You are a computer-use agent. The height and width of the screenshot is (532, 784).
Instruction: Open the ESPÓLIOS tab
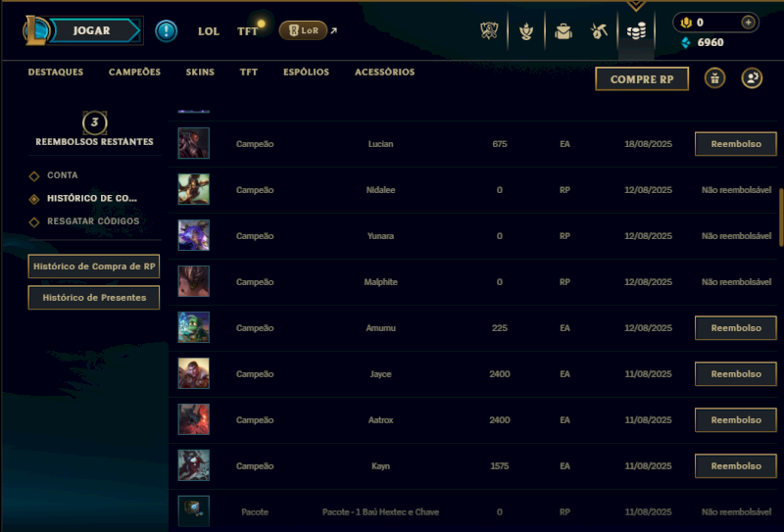pos(306,72)
